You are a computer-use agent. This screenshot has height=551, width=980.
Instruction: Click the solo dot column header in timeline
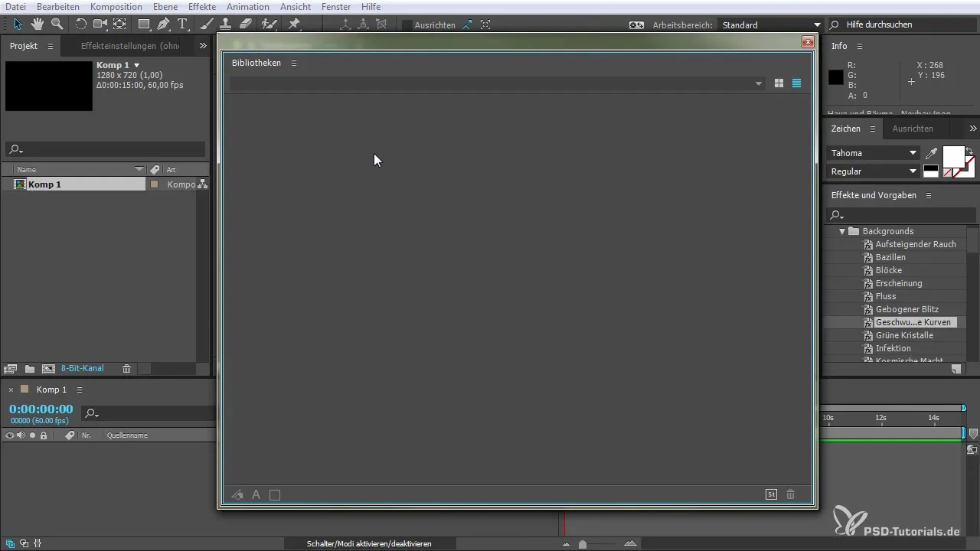pos(32,435)
